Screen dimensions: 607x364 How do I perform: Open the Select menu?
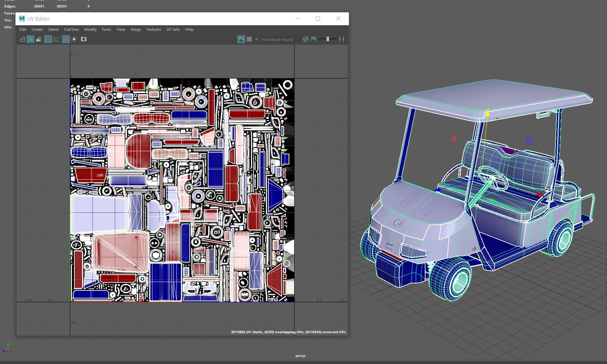point(53,29)
